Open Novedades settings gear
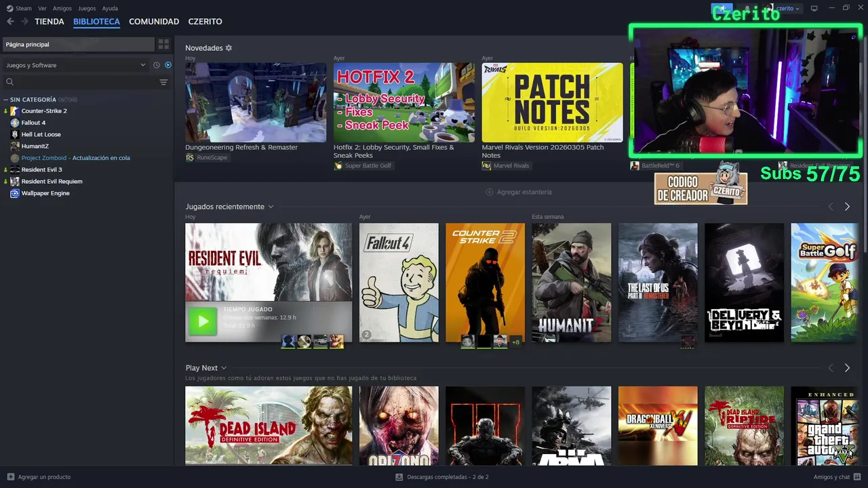This screenshot has height=488, width=868. pos(229,48)
